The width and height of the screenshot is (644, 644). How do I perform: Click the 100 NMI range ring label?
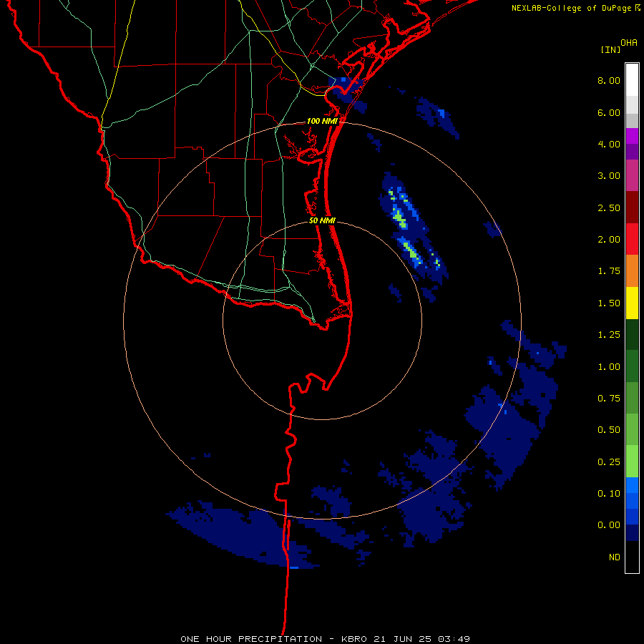[322, 121]
